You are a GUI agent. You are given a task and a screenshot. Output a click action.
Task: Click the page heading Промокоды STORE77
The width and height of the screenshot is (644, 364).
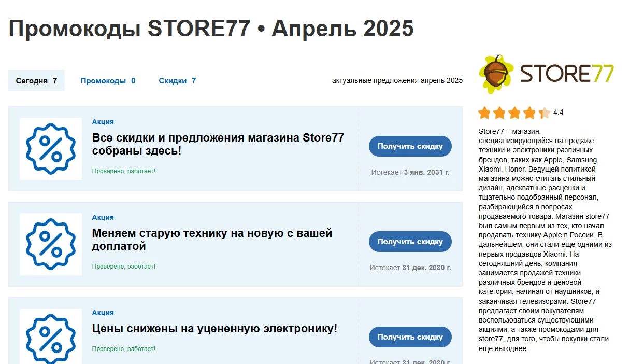[x=212, y=29]
